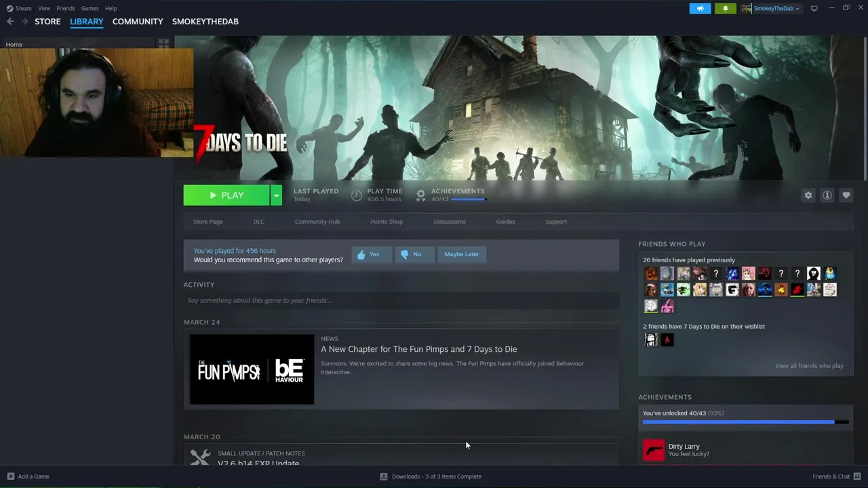Click the Add a Game label
This screenshot has height=488, width=868.
[33, 476]
